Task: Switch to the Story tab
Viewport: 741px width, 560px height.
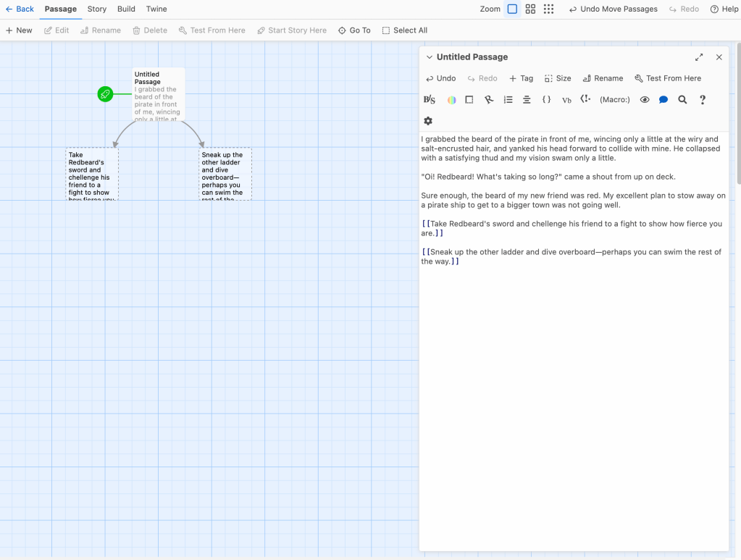Action: click(96, 9)
